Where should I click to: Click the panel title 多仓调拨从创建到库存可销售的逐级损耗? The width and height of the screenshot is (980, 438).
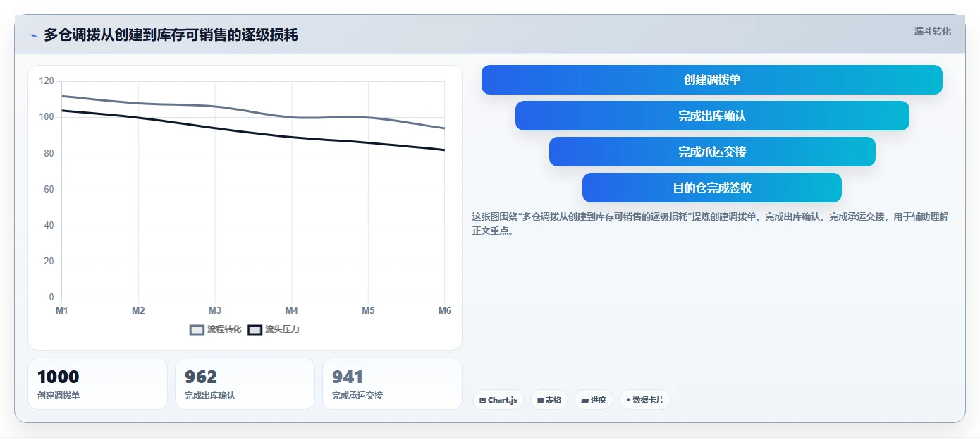pos(171,35)
